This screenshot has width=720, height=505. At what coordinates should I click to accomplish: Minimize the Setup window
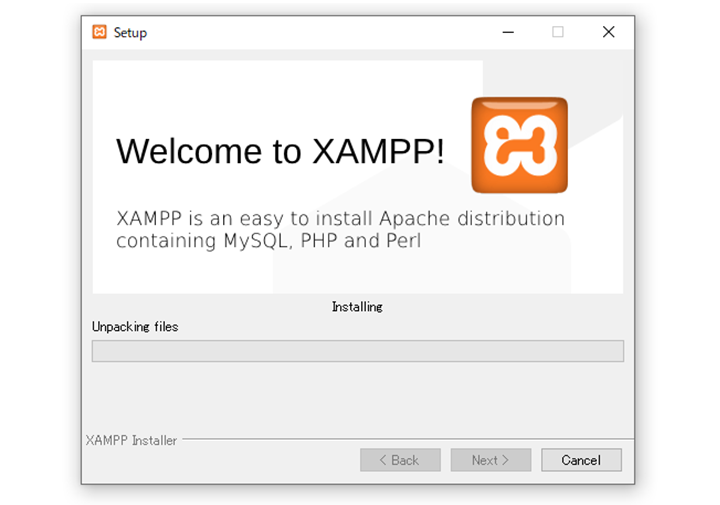point(508,32)
